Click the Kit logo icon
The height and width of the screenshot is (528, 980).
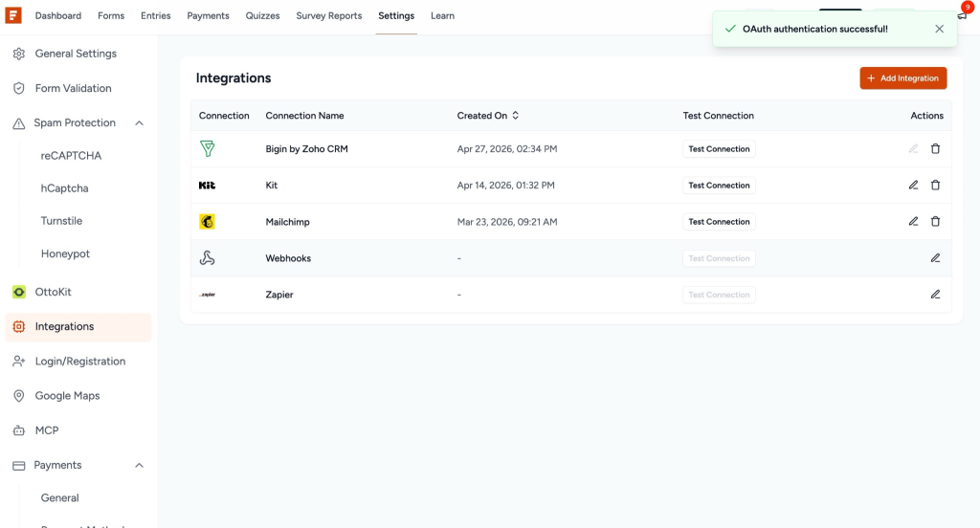point(207,185)
